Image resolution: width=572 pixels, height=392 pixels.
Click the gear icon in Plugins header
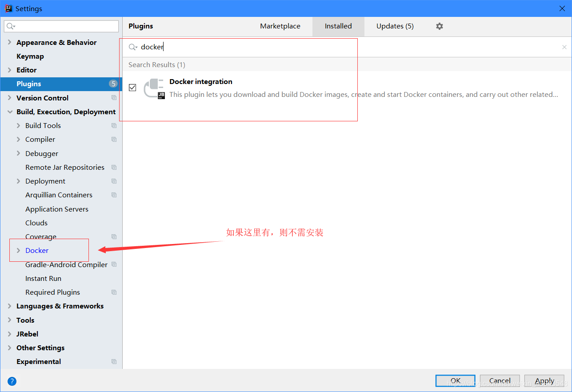coord(440,26)
